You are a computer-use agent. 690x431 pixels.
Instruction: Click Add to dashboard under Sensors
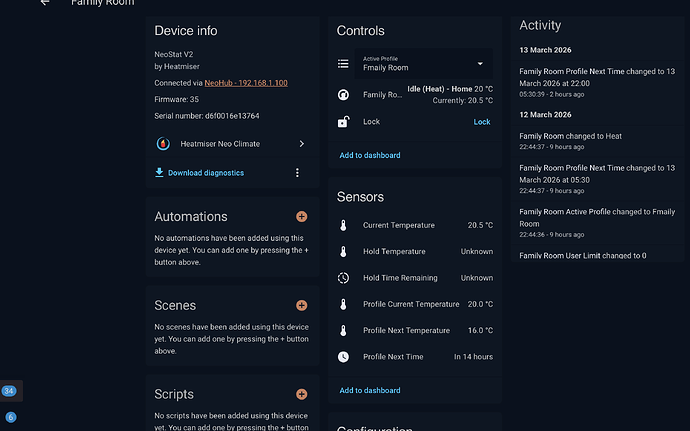(x=369, y=390)
